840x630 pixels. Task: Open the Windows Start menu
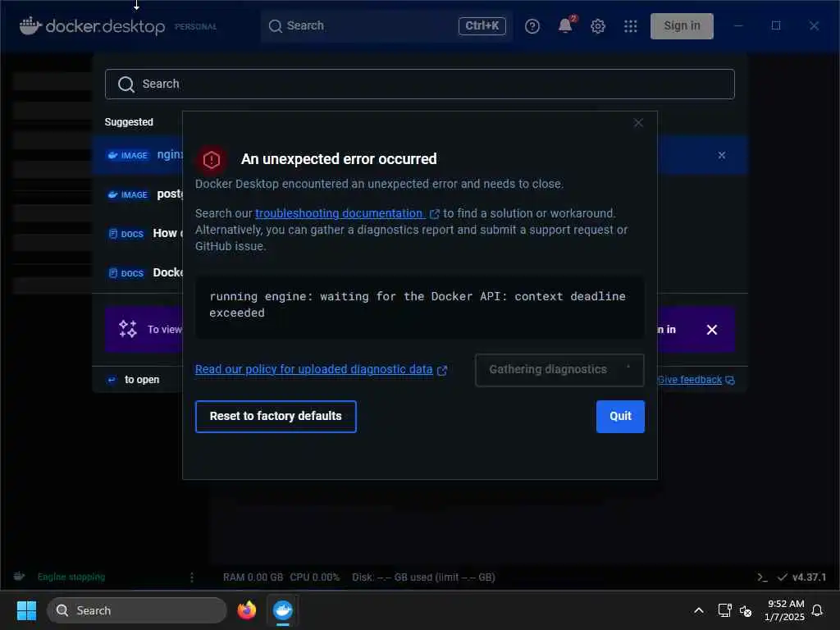click(x=26, y=610)
